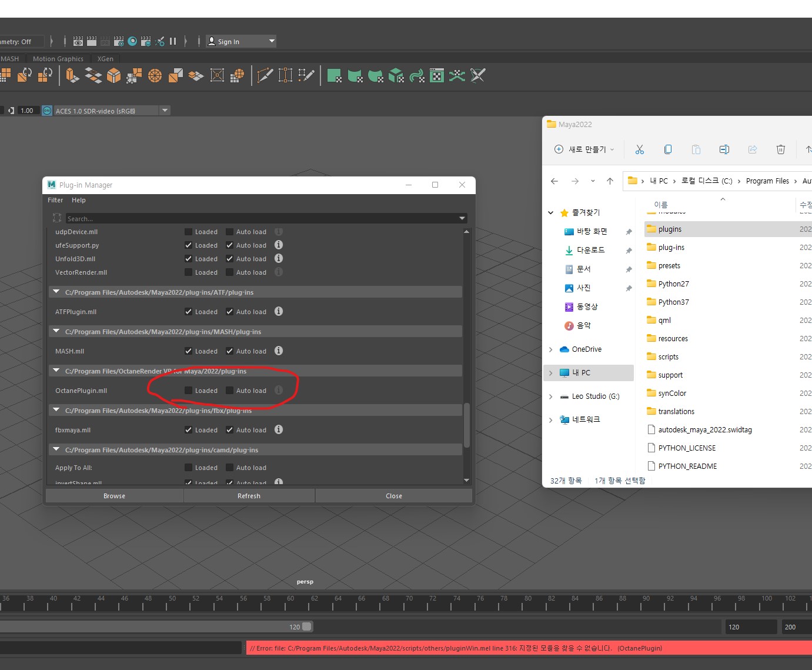The height and width of the screenshot is (670, 812).
Task: Enable Loaded checkbox for OctanePlugin.mll
Action: (x=188, y=391)
